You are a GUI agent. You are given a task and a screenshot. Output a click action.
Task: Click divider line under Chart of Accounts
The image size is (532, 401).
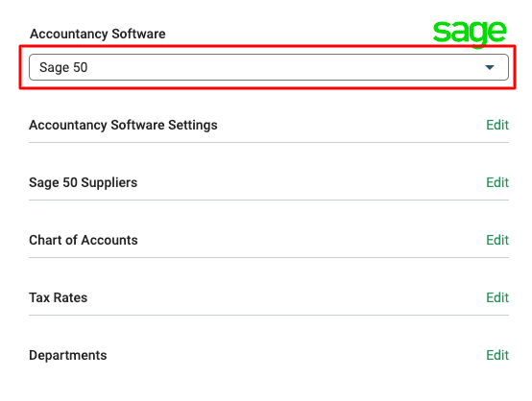click(x=269, y=258)
